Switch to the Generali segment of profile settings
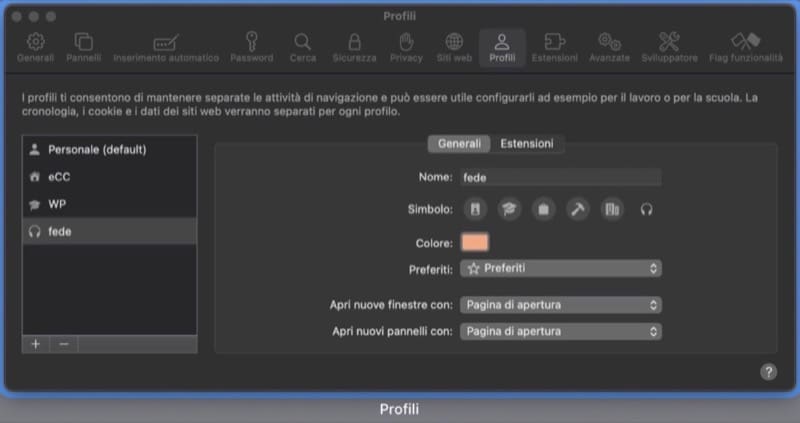Viewport: 800px width, 423px height. coord(459,144)
